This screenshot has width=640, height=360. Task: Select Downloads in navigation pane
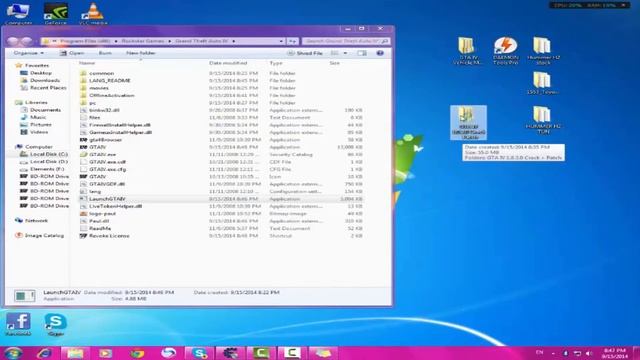[44, 80]
